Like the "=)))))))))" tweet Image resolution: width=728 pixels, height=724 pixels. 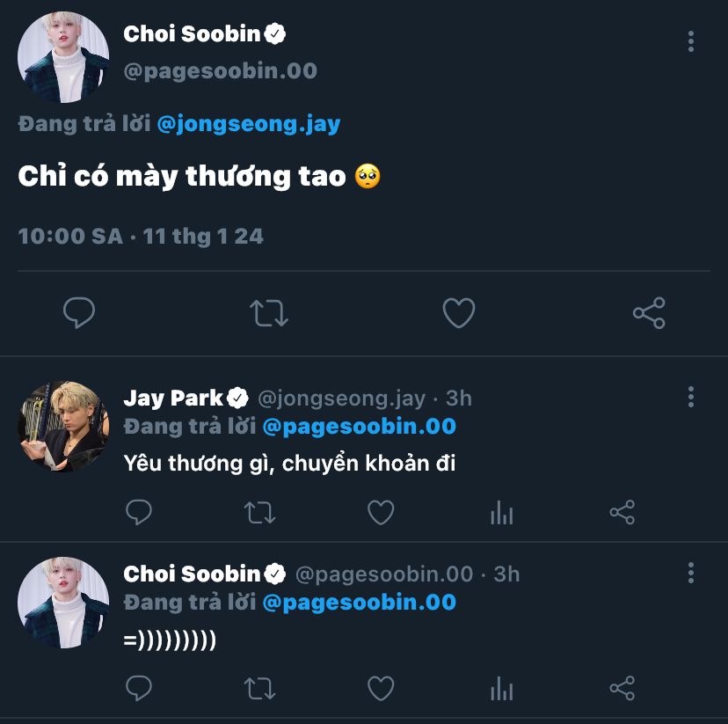point(381,687)
